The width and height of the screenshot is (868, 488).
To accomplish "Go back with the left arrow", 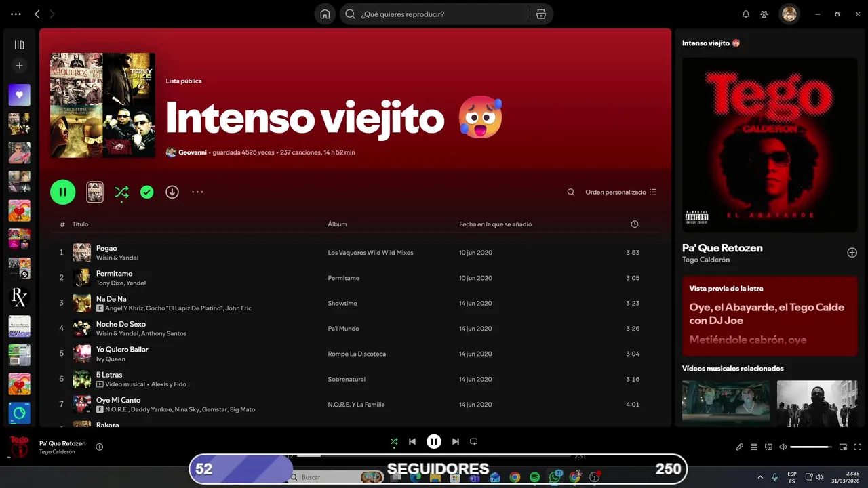I will click(37, 14).
